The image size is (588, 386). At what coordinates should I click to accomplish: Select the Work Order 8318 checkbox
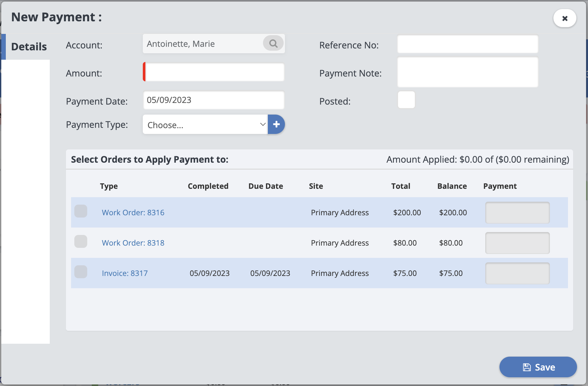[81, 242]
